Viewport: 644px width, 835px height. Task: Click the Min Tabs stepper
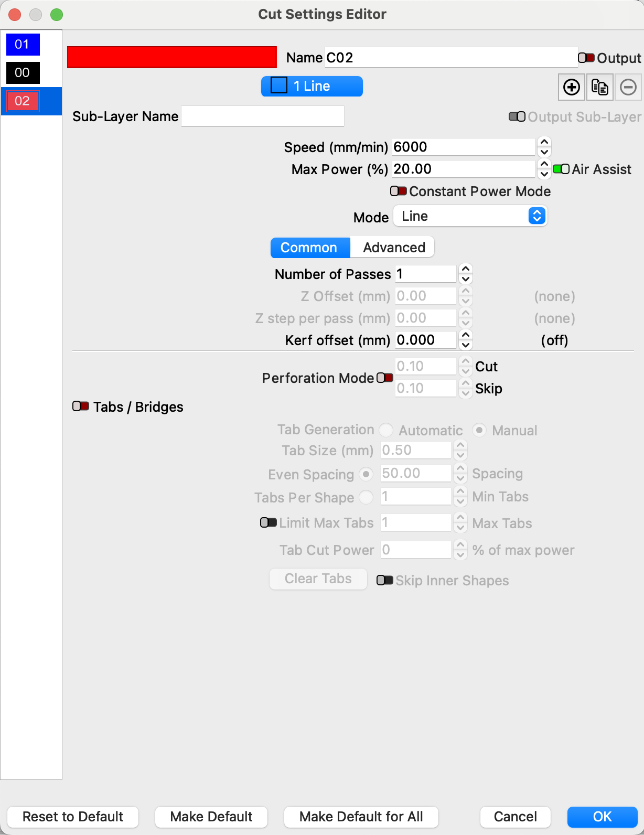tap(460, 496)
